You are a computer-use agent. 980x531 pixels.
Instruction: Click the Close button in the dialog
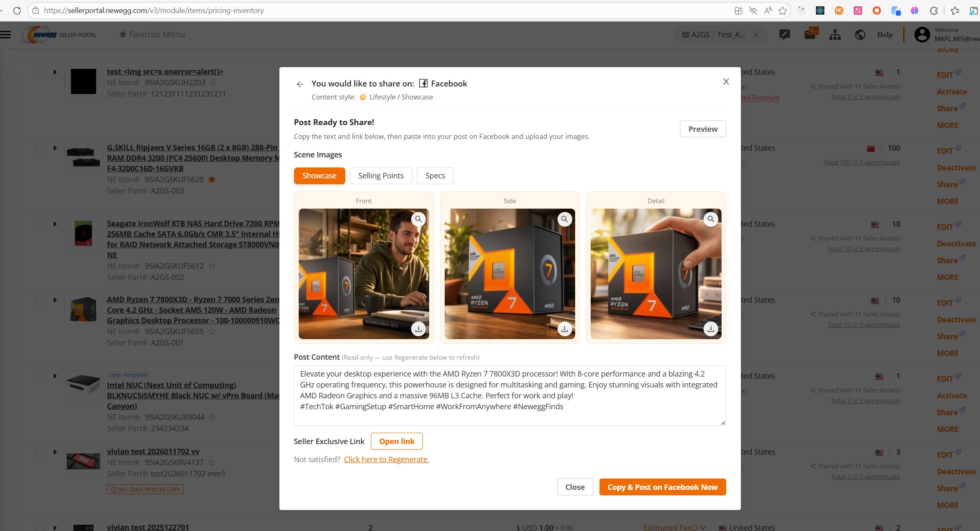575,487
